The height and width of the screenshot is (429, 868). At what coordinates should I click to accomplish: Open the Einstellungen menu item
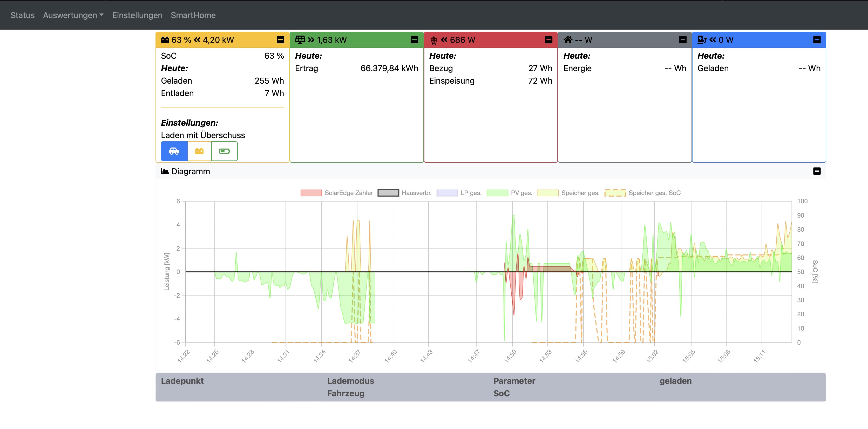[x=137, y=15]
